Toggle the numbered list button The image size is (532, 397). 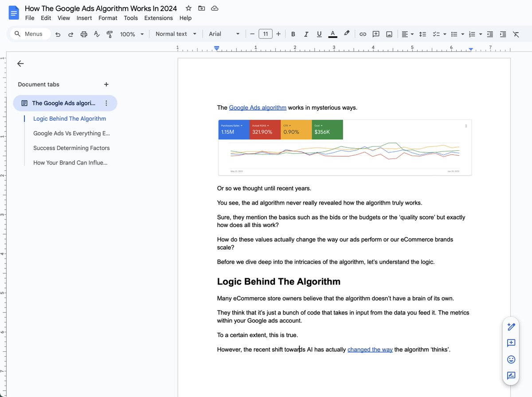(x=472, y=34)
